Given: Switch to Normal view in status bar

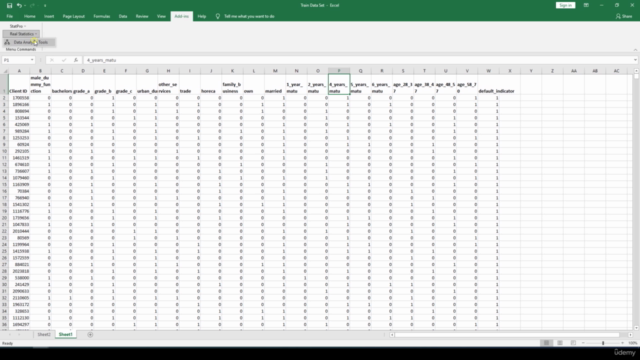Looking at the screenshot, I should click(x=546, y=343).
